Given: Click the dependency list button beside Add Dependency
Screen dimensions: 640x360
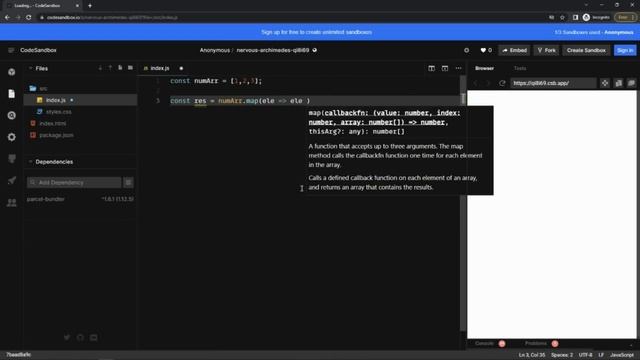Looking at the screenshot, I should [x=128, y=182].
